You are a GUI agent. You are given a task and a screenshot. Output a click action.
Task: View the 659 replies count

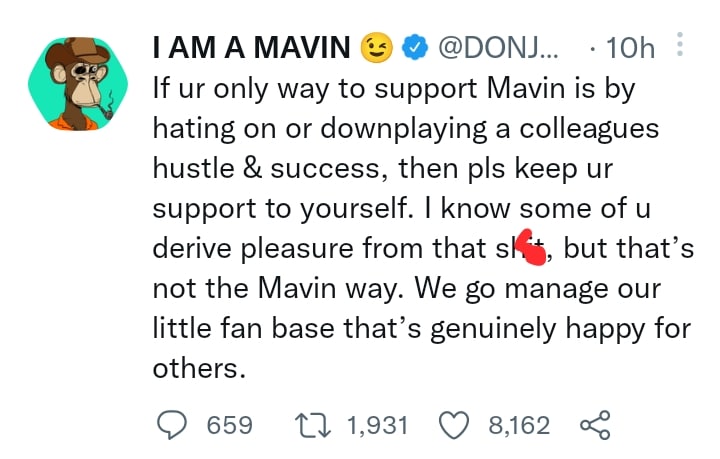pyautogui.click(x=229, y=425)
